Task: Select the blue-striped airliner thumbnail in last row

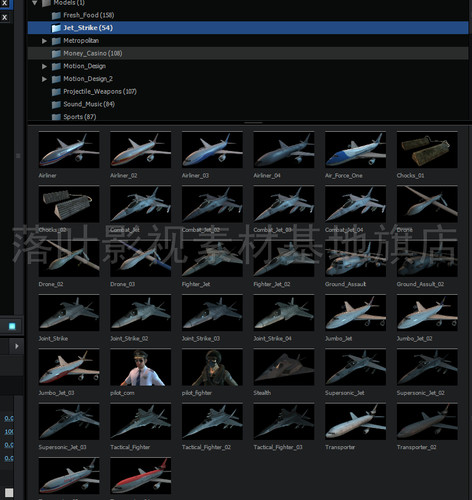Action: (x=69, y=476)
